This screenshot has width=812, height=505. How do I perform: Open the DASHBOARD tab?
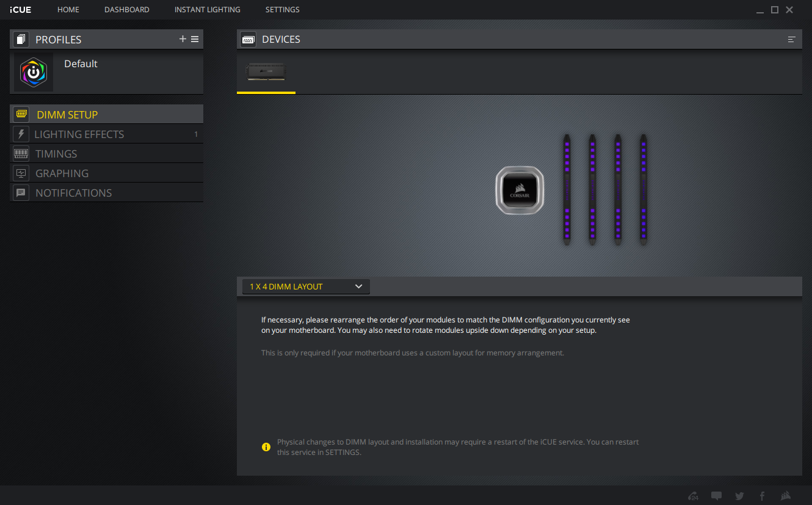pyautogui.click(x=127, y=10)
